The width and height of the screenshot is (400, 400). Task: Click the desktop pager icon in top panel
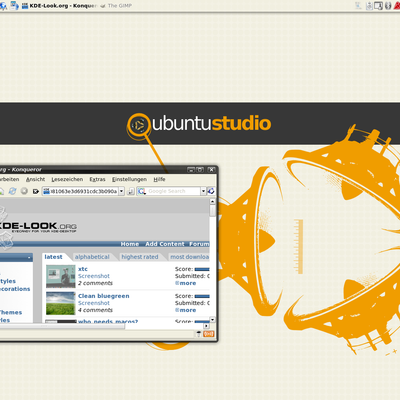[378, 6]
